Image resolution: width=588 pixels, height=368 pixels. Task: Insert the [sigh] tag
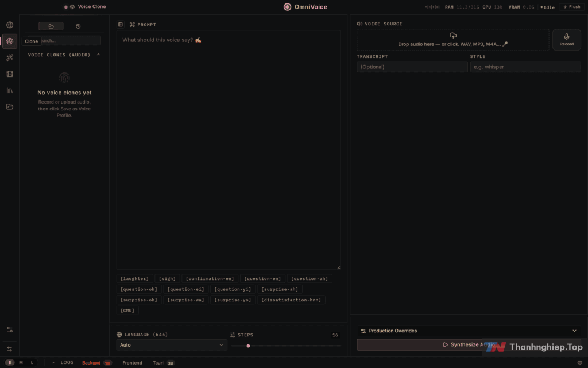click(x=167, y=279)
